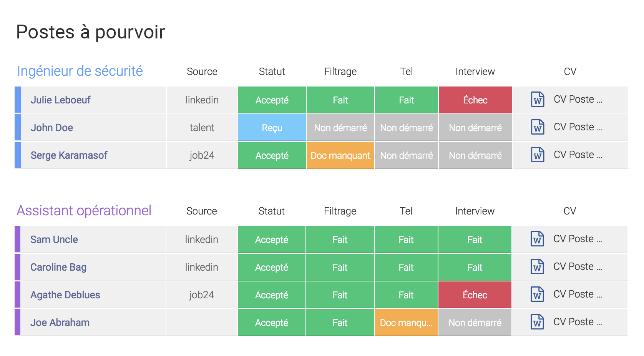Open CV Poste file link for Julie Leboeuf
The image size is (644, 356).
pyautogui.click(x=578, y=99)
